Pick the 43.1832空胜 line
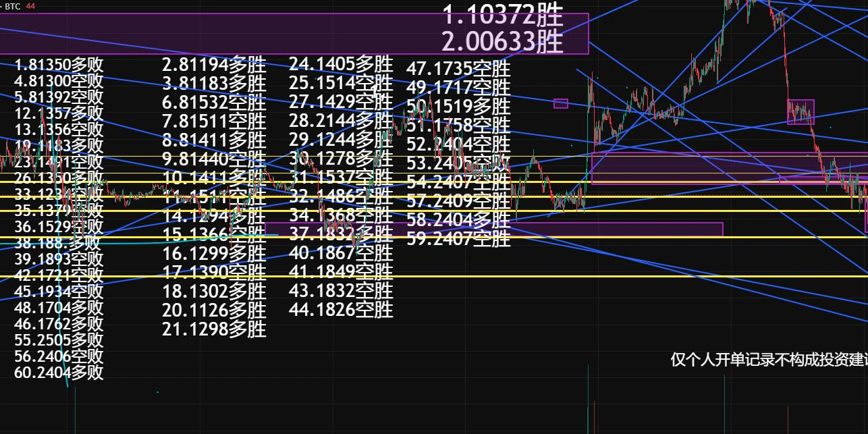The height and width of the screenshot is (434, 868). click(x=341, y=291)
